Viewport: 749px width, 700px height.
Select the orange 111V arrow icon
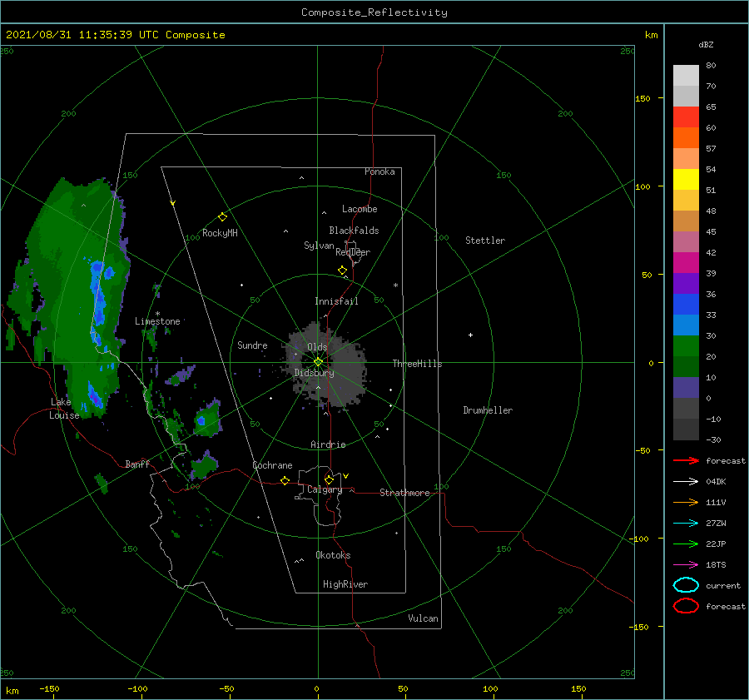pyautogui.click(x=686, y=502)
